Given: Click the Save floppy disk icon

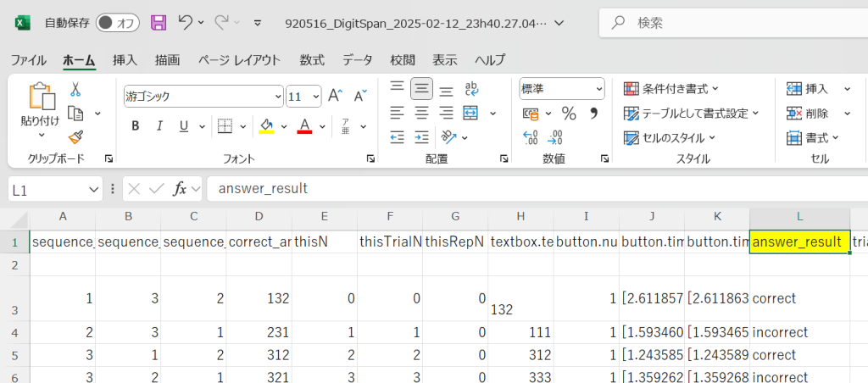Looking at the screenshot, I should pyautogui.click(x=159, y=23).
